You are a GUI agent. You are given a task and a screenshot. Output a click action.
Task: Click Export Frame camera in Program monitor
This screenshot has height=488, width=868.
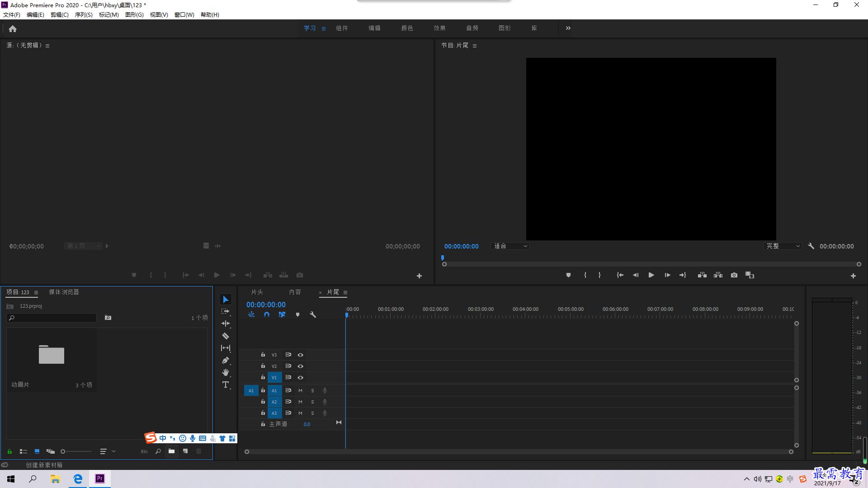tap(734, 275)
